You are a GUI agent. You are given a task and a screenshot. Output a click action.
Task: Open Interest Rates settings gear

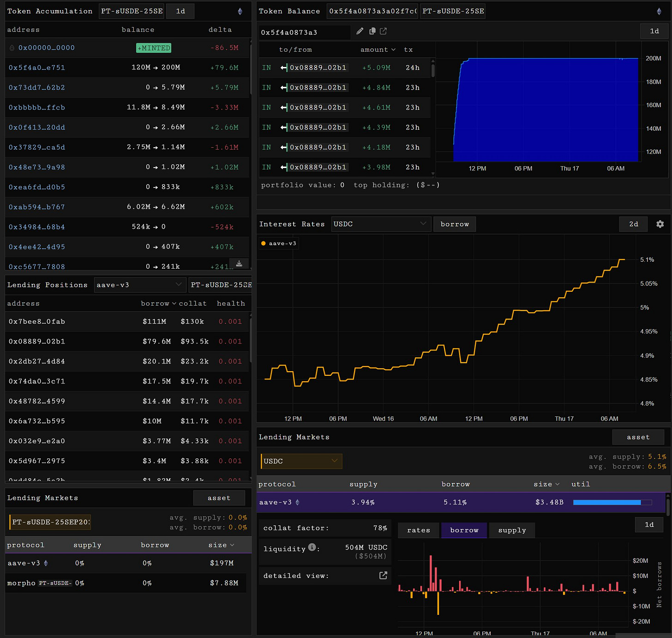tap(660, 224)
